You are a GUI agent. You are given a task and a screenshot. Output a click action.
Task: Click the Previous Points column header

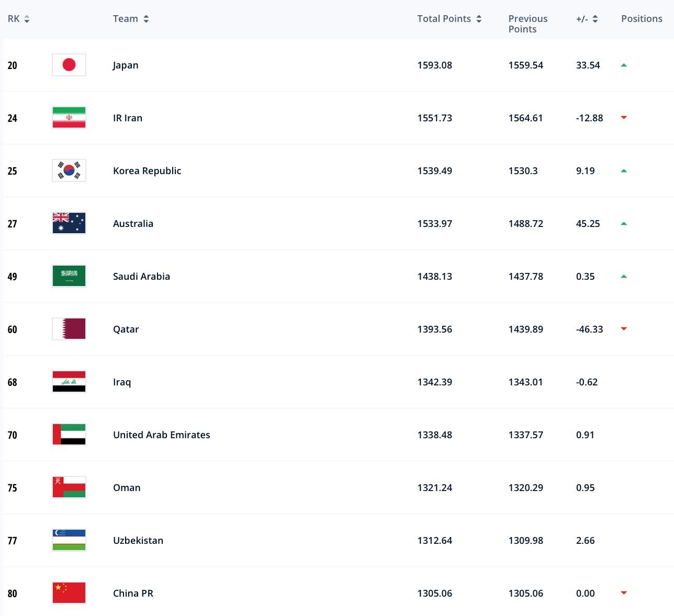point(527,24)
